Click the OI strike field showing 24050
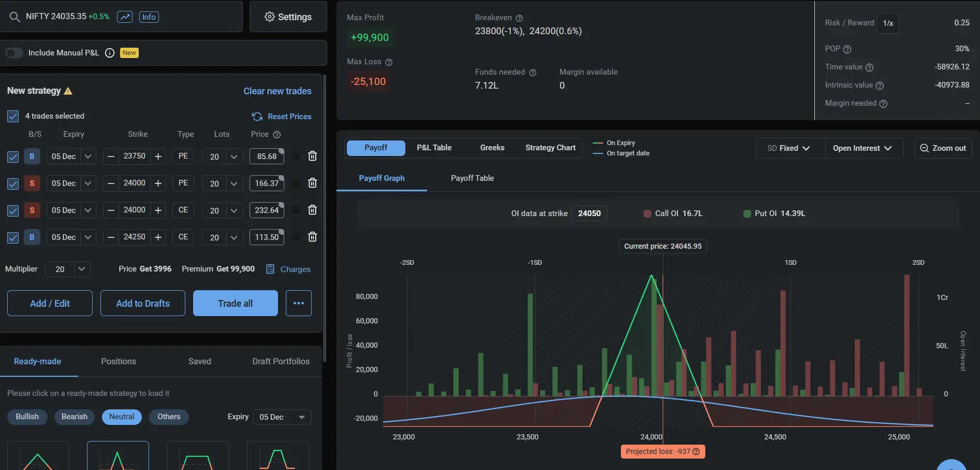Image resolution: width=980 pixels, height=470 pixels. pos(589,213)
